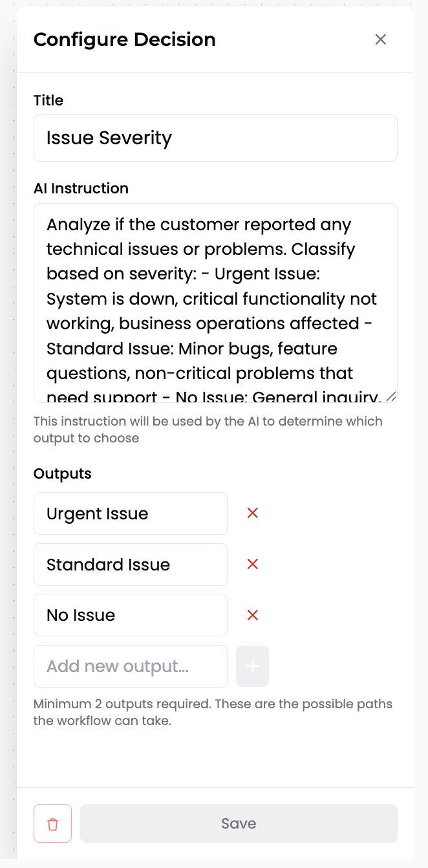Image resolution: width=428 pixels, height=868 pixels.
Task: Click the Add new output placeholder field
Action: coord(129,666)
